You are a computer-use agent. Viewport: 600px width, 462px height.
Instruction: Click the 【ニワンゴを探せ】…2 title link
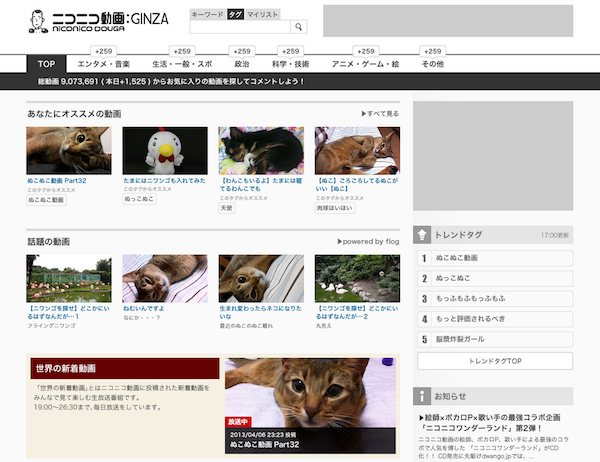coord(357,312)
